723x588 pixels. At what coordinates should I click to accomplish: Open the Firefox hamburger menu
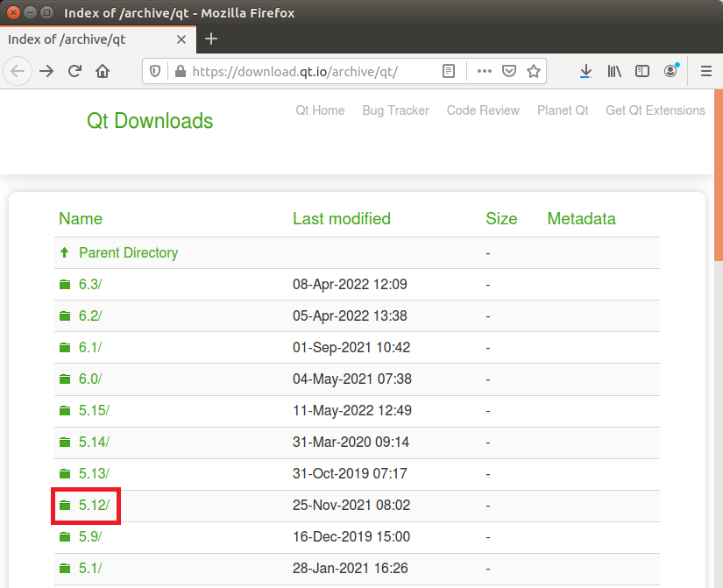tap(706, 71)
